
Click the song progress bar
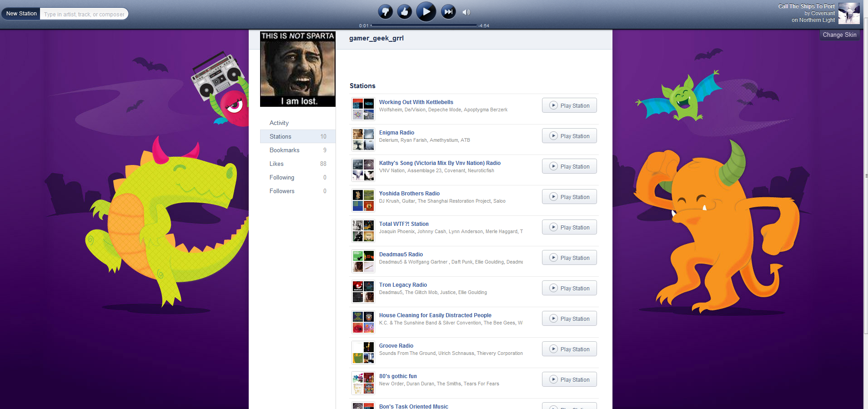[x=424, y=25]
